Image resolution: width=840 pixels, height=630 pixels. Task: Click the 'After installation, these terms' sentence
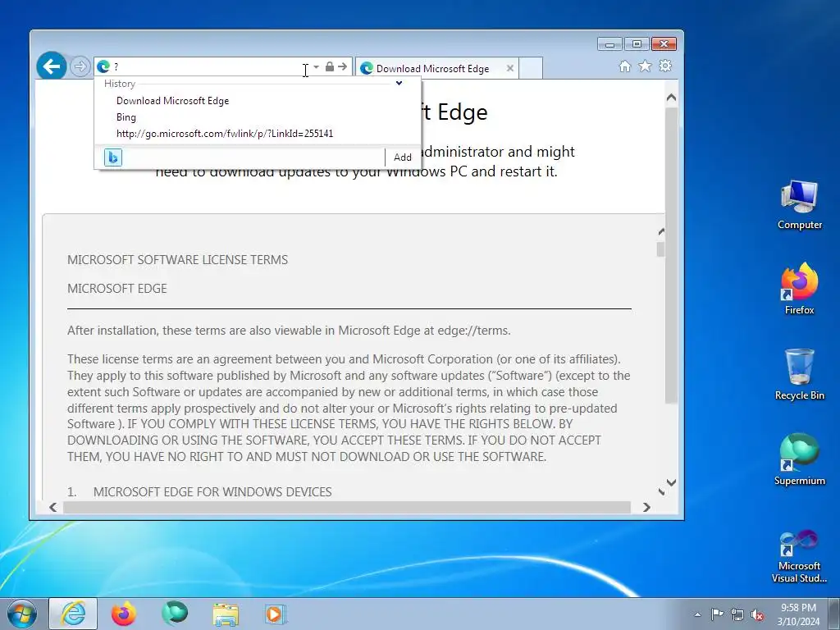[289, 331]
